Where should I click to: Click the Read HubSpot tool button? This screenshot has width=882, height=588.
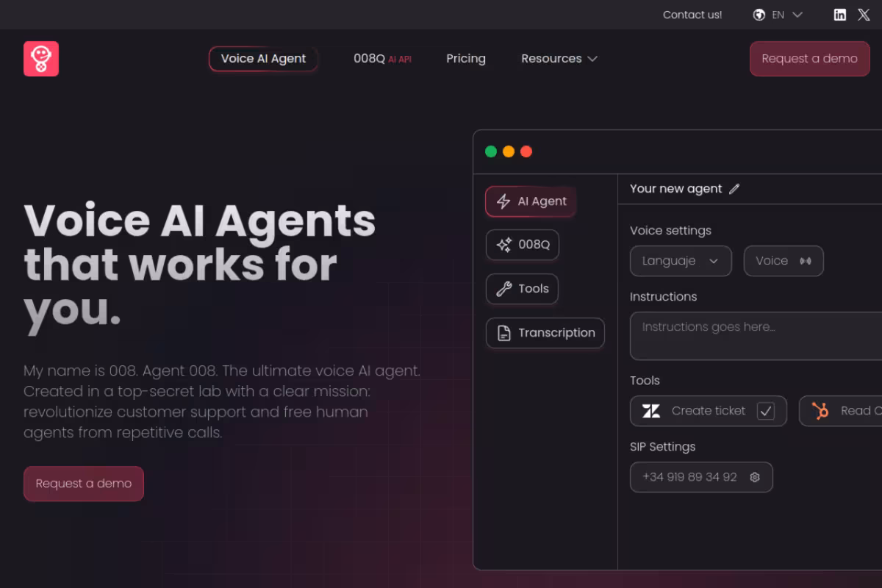[840, 411]
